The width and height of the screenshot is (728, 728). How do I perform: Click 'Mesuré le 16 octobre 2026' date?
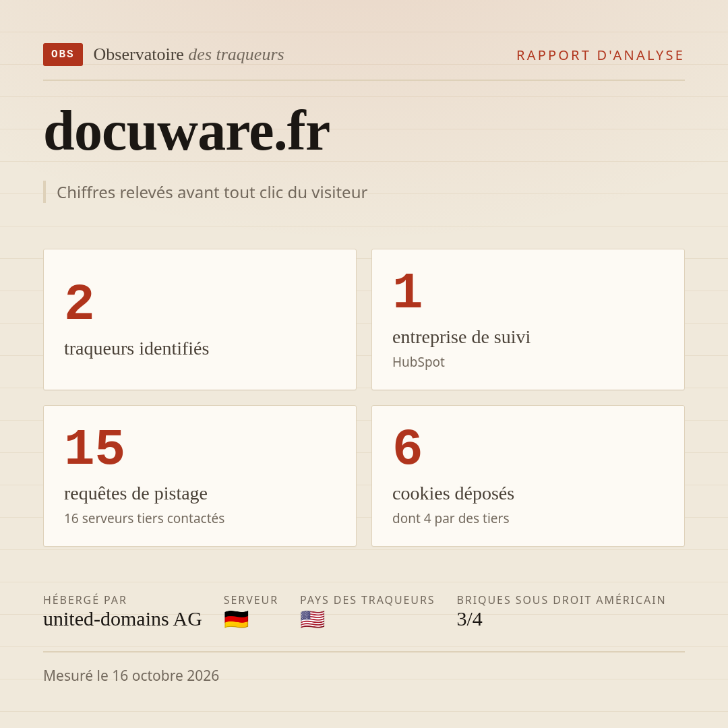[131, 675]
